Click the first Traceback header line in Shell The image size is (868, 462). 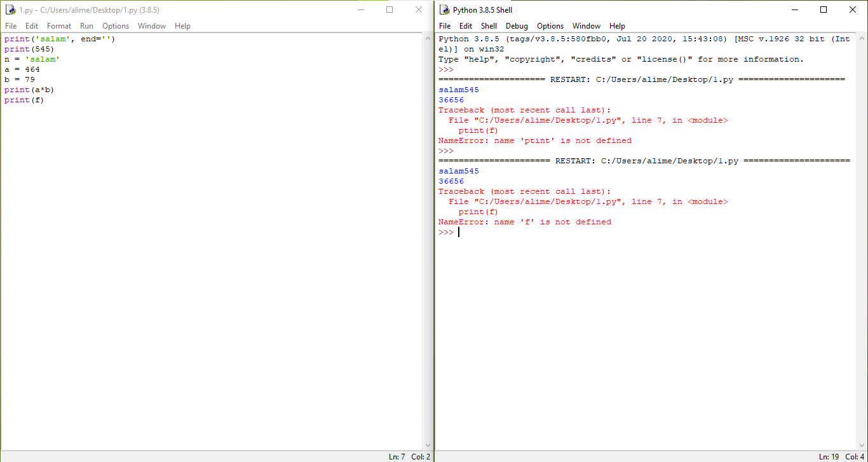pos(525,110)
